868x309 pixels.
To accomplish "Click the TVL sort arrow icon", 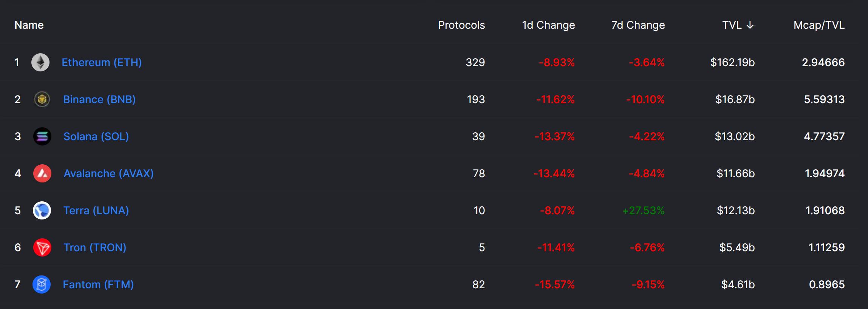I will [750, 25].
